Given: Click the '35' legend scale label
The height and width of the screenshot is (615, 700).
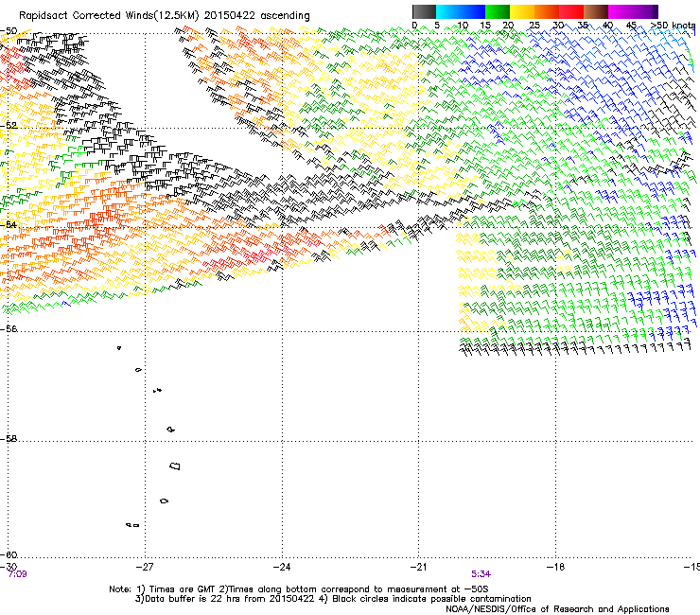Looking at the screenshot, I should [x=583, y=25].
